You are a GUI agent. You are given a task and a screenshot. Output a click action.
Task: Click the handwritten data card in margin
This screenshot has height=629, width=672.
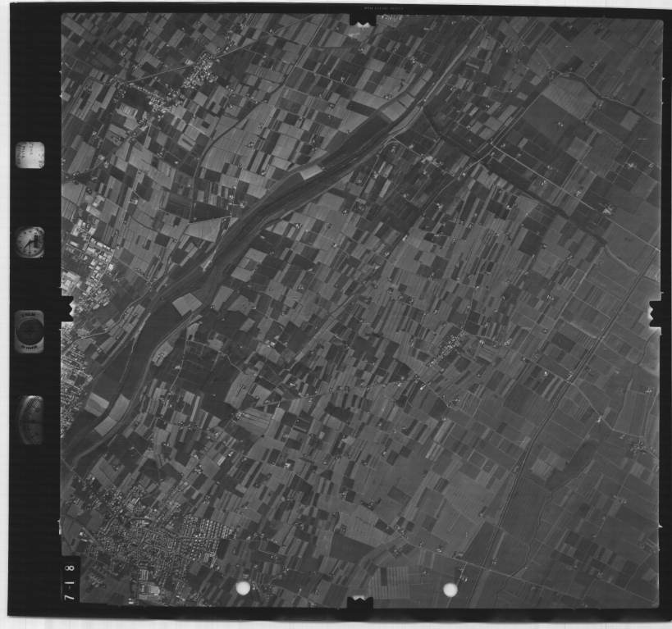pyautogui.click(x=30, y=154)
